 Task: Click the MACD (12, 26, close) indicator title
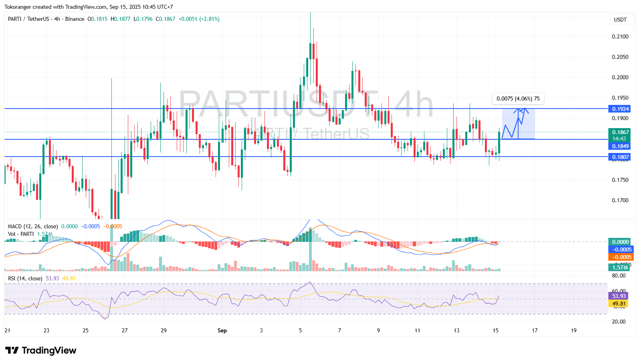[33, 226]
